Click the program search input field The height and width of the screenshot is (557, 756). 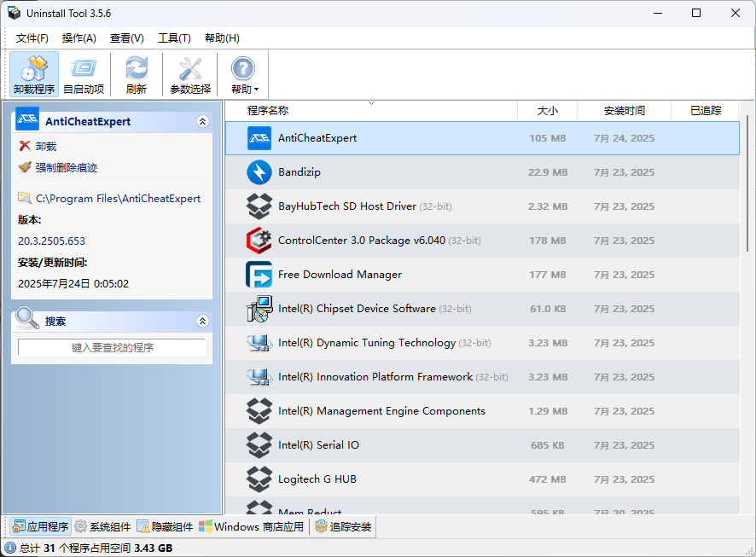pyautogui.click(x=112, y=347)
